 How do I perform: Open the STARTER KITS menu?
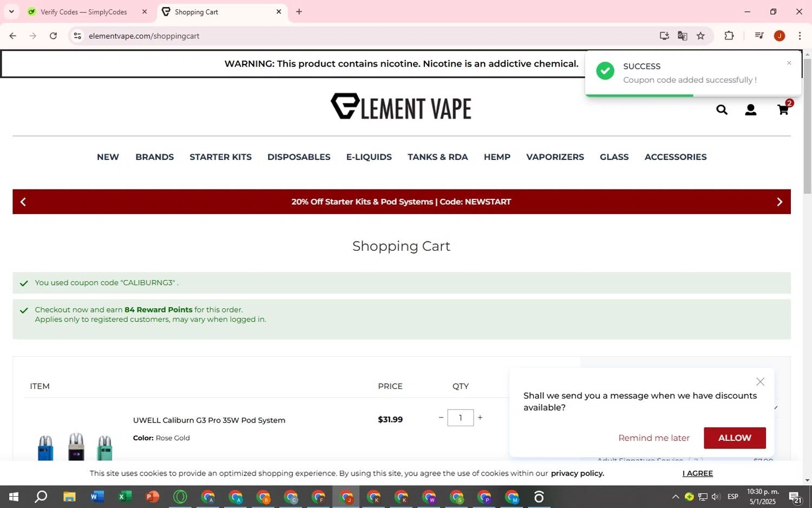tap(220, 157)
